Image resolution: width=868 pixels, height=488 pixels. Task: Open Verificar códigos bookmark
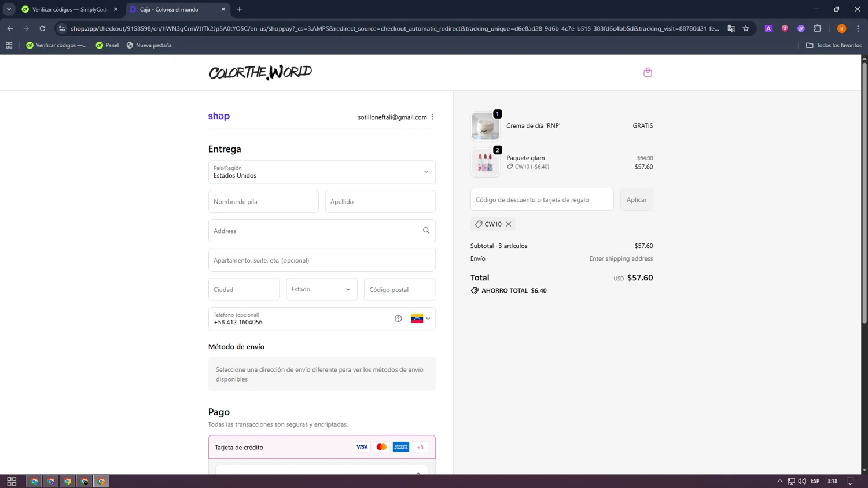[56, 45]
